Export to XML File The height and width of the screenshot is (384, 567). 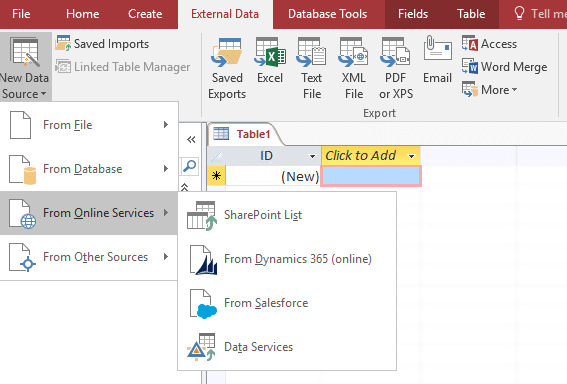point(354,68)
